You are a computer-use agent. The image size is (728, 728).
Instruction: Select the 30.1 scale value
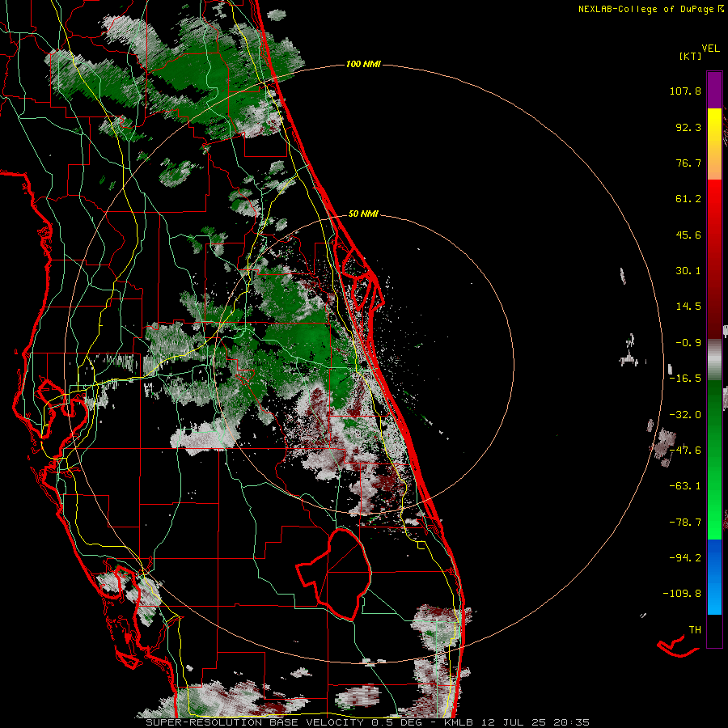688,271
